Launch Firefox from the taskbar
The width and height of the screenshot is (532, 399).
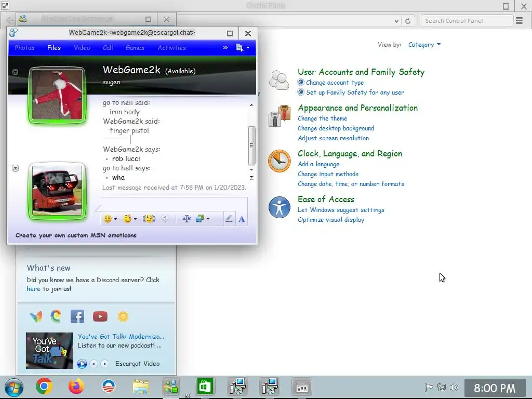(x=76, y=387)
